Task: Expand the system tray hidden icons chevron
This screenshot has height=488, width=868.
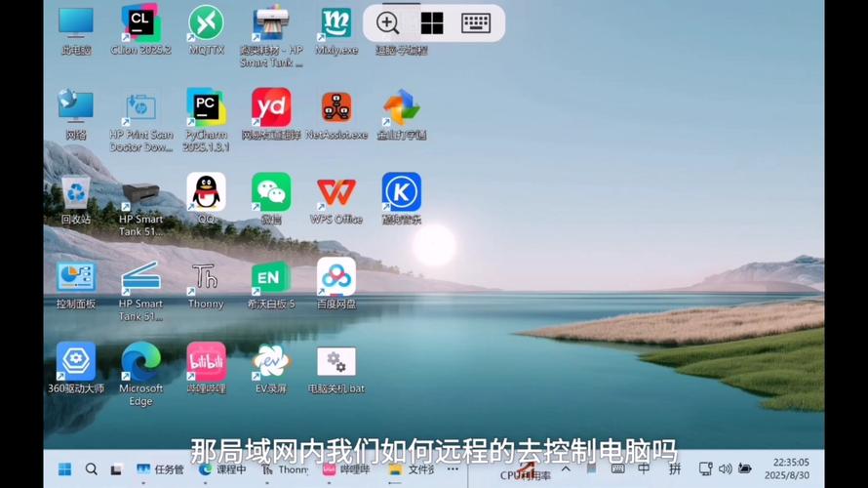Action: [x=565, y=469]
